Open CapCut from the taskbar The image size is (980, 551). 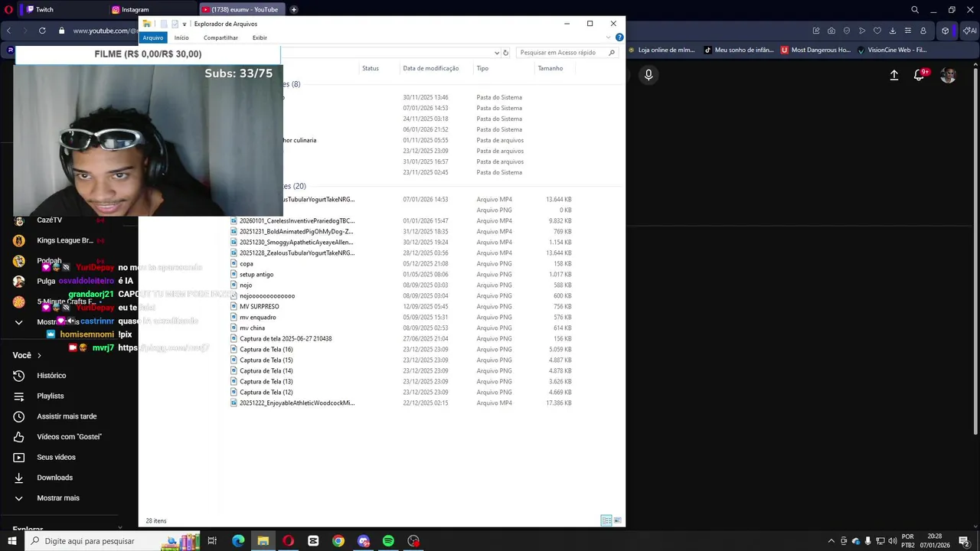313,541
